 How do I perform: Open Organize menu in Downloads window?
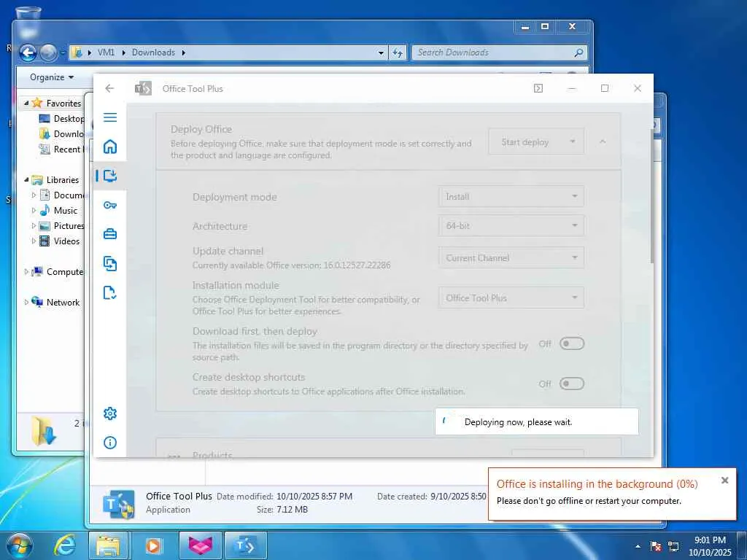[x=52, y=77]
